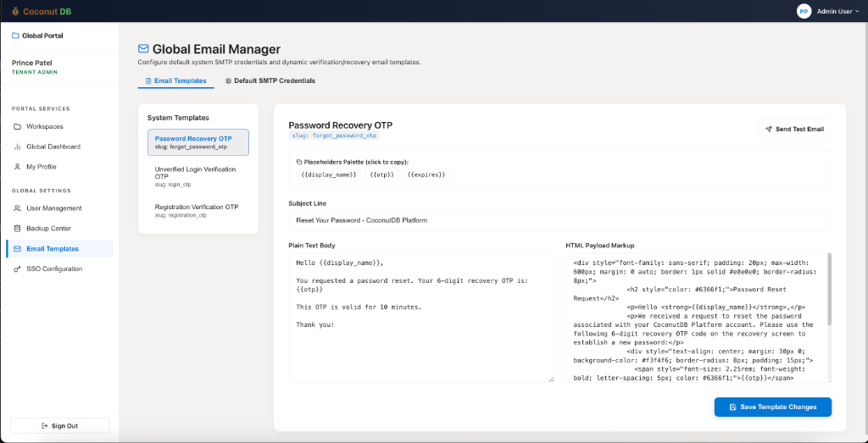Click the Global Email Manager envelope icon

[x=143, y=48]
